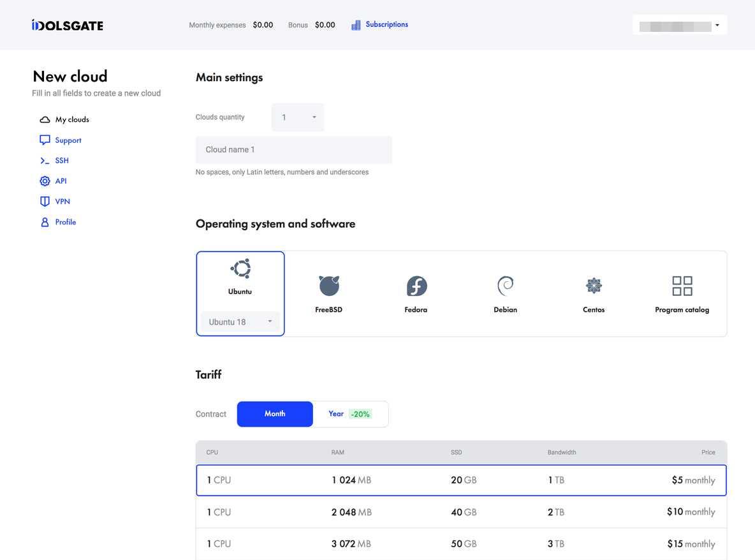Open the Clouds quantity dropdown
Image resolution: width=755 pixels, height=560 pixels.
[x=298, y=117]
